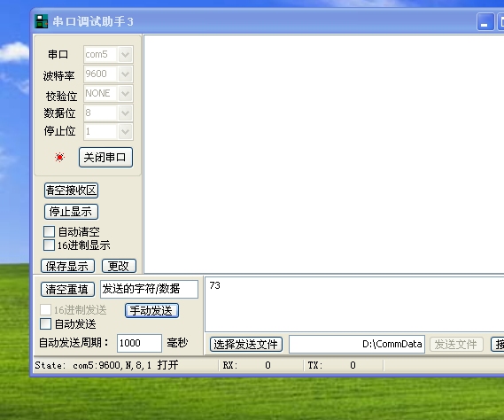504x420 pixels.
Task: Click the 保存显示 button
Action: (x=67, y=266)
